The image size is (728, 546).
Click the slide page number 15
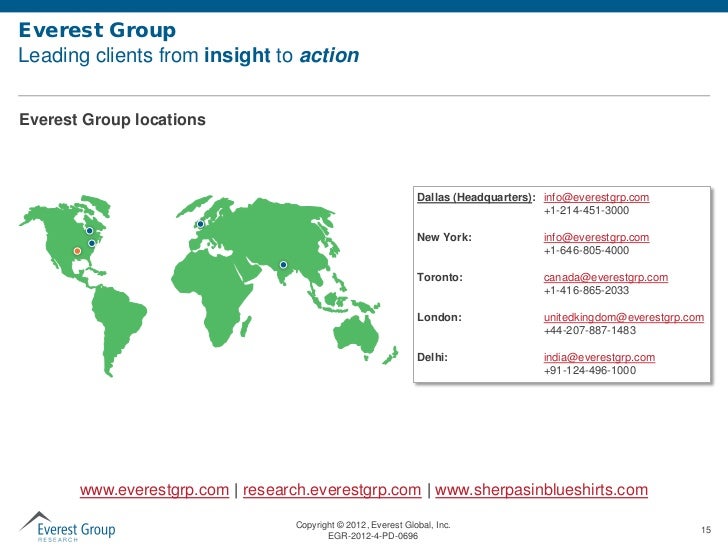pos(706,530)
